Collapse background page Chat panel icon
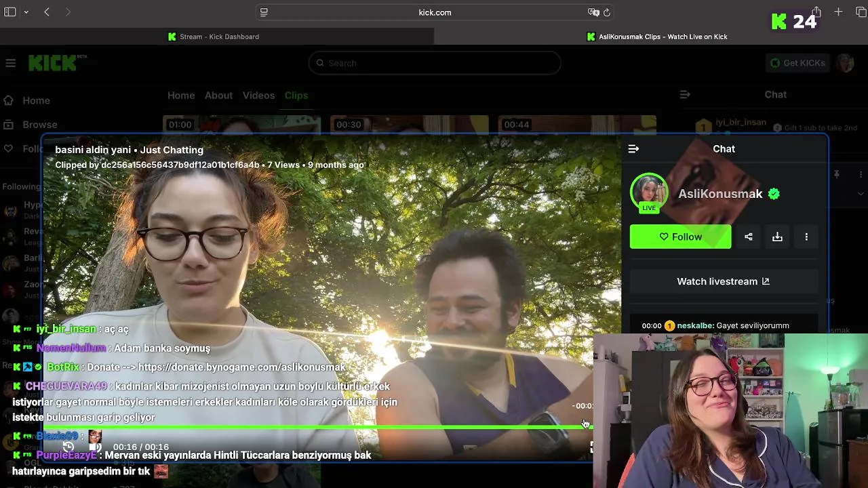The height and width of the screenshot is (488, 868). point(685,95)
